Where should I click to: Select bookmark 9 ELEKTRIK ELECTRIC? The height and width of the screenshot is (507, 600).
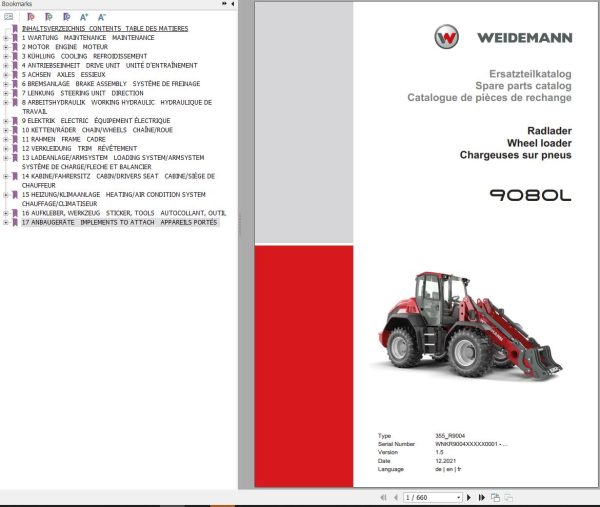(96, 121)
